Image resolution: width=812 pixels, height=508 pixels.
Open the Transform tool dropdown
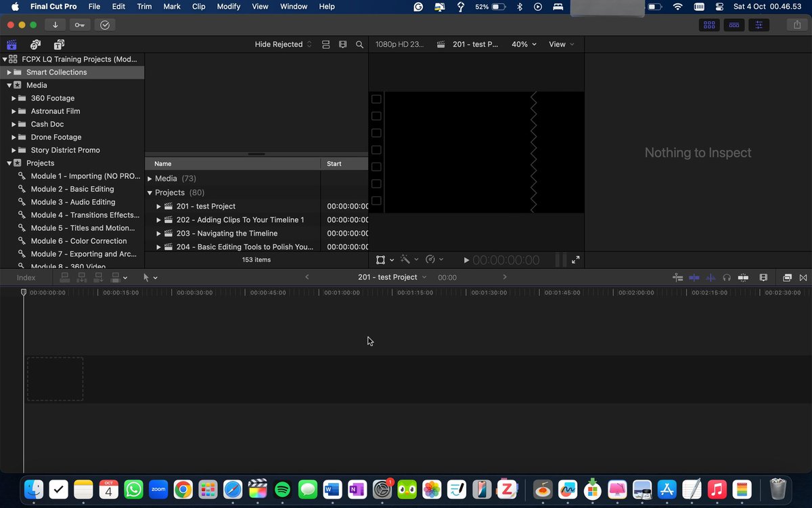[x=385, y=260]
